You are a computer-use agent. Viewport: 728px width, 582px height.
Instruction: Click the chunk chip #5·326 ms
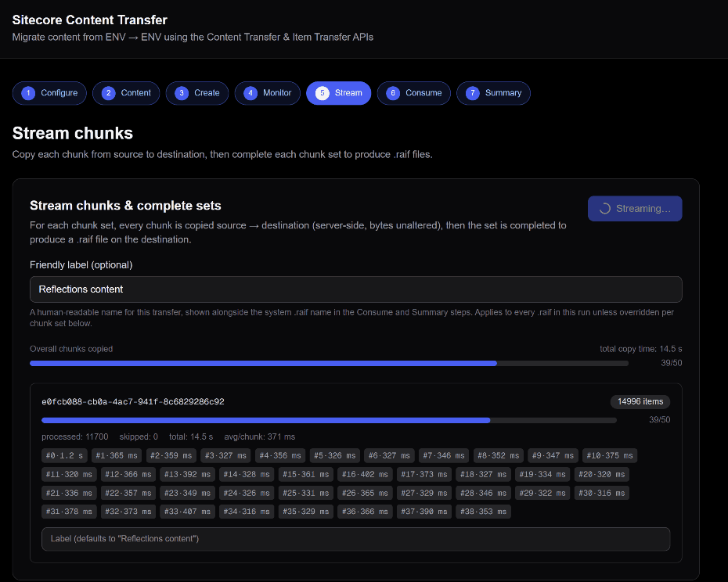(335, 456)
